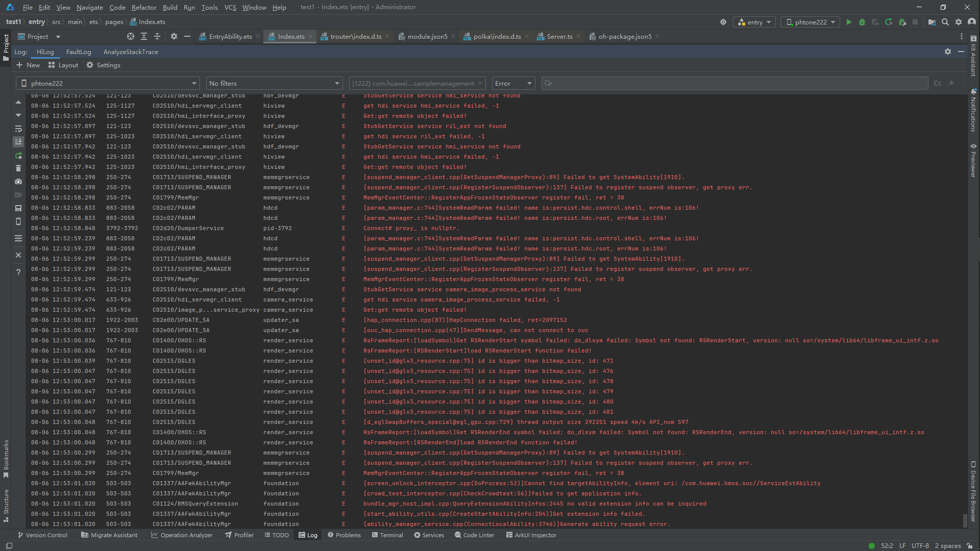Open search history magnifier in log search box
Screen dimensions: 980x551
549,83
